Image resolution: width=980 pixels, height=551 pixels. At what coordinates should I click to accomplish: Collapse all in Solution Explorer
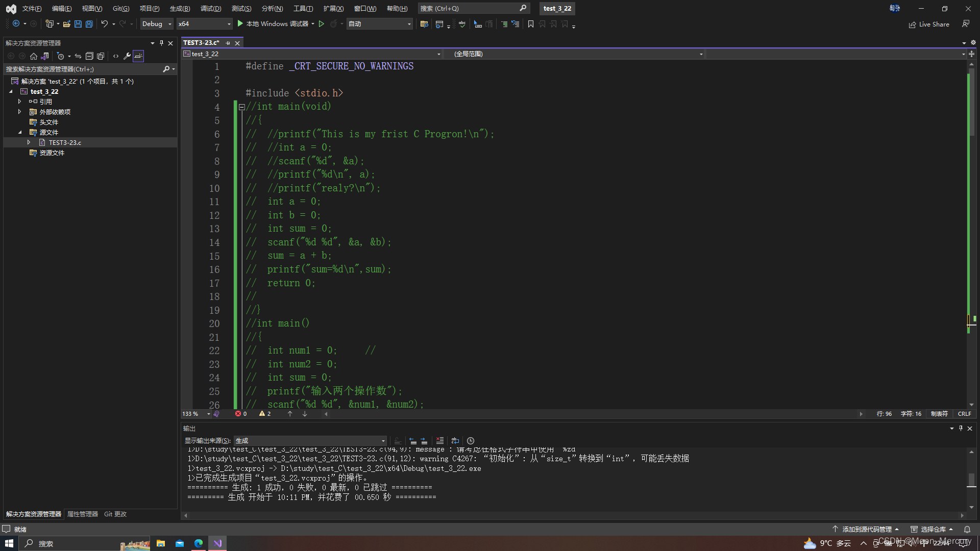point(89,56)
